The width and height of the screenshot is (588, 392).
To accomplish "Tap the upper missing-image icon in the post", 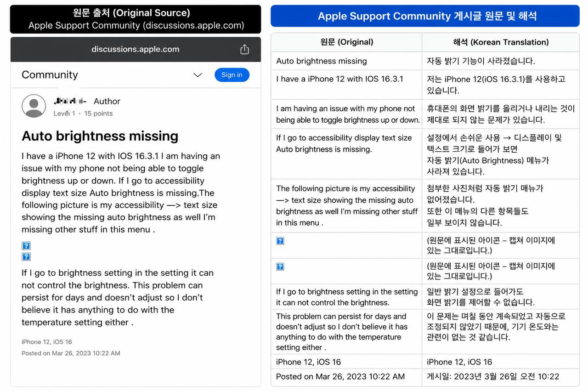I will (26, 246).
